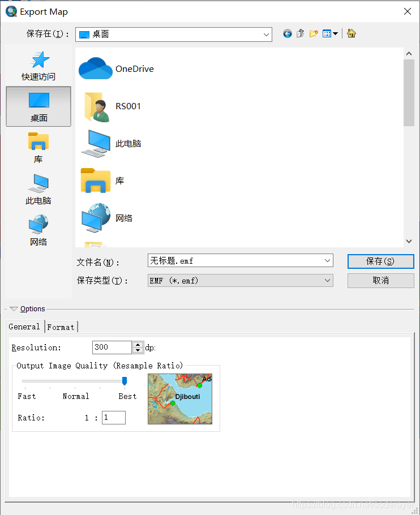Click the file list scroll down arrow
420x515 pixels.
click(409, 242)
